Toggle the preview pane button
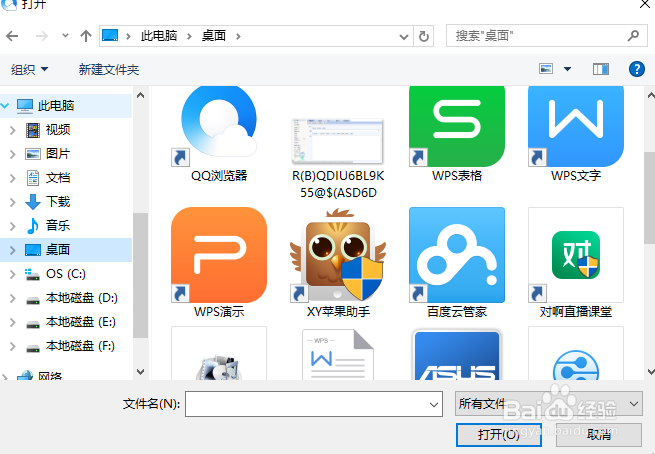 [x=601, y=69]
